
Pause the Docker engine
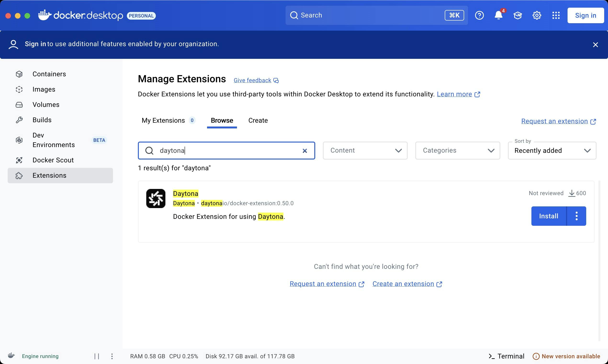coord(97,356)
